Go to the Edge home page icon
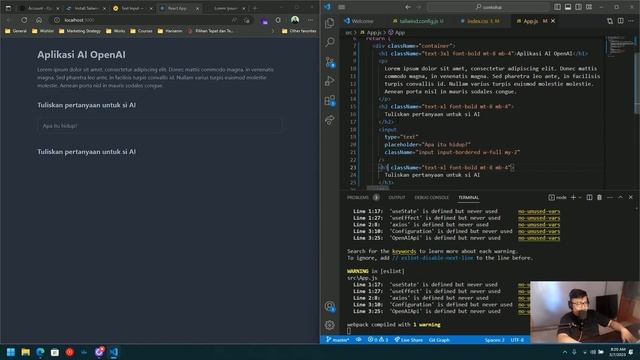Viewport: 640px width, 360px height. point(39,20)
